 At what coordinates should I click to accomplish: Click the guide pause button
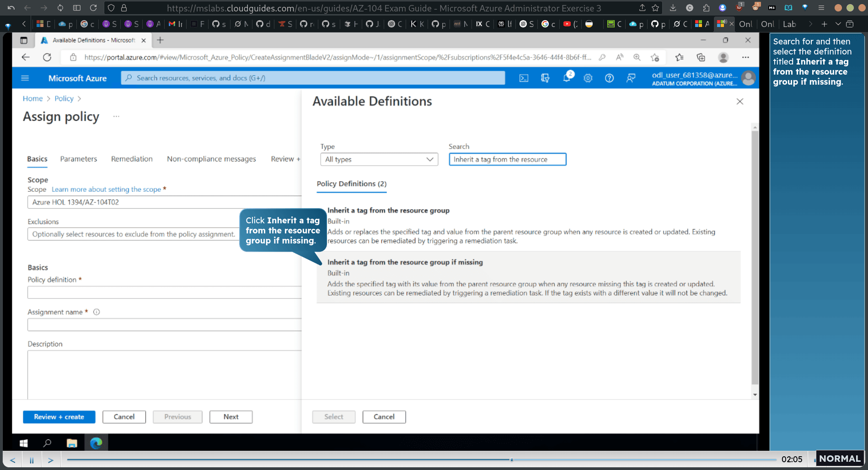click(32, 460)
